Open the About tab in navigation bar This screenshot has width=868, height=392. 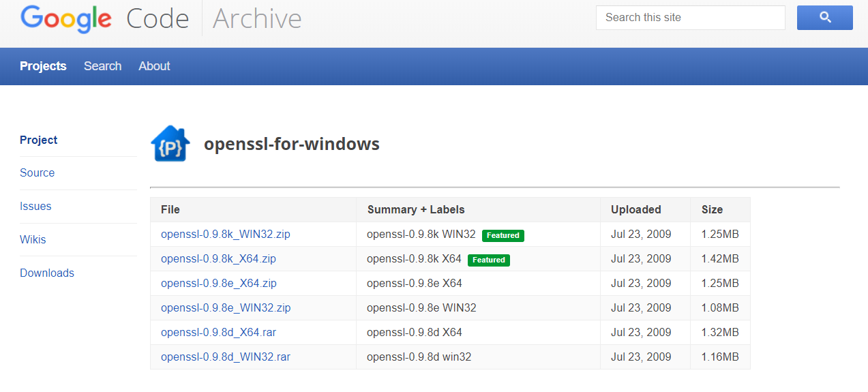pos(154,66)
